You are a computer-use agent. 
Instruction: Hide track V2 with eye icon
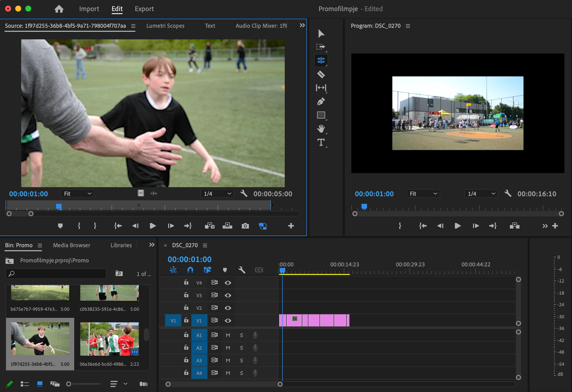[x=228, y=308]
